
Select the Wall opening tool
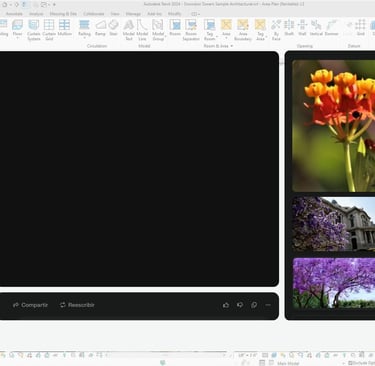point(302,27)
